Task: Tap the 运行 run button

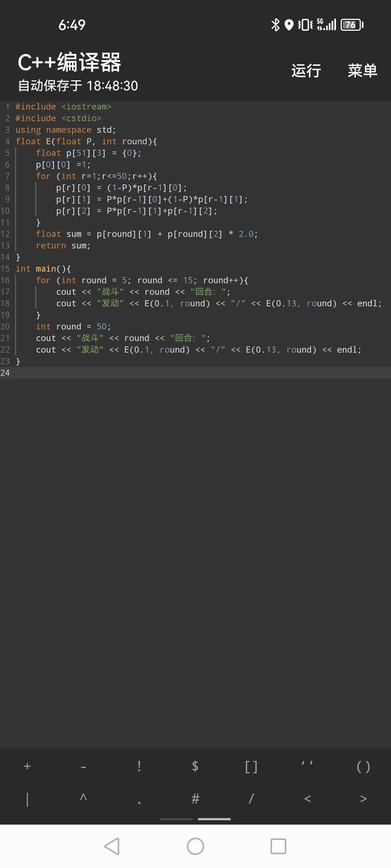Action: point(306,71)
